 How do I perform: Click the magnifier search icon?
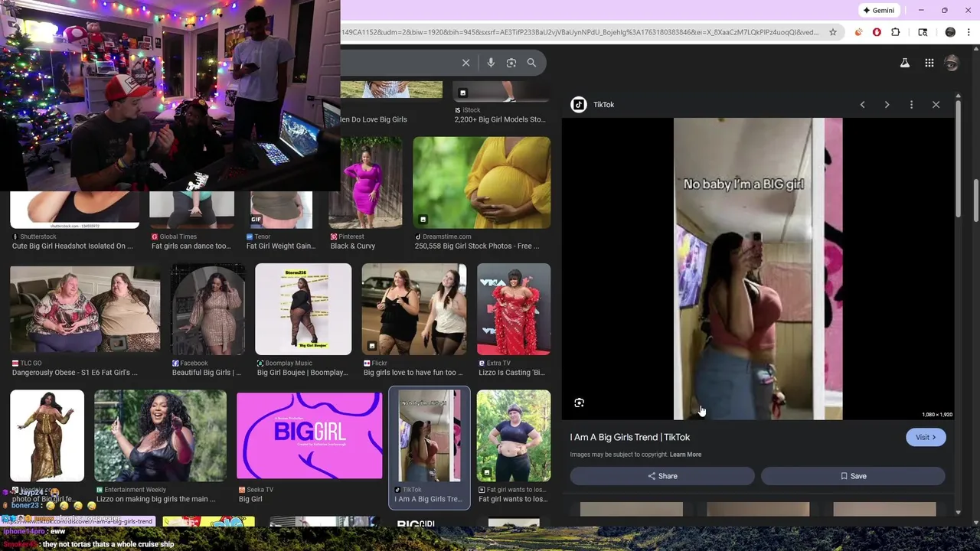(x=531, y=63)
